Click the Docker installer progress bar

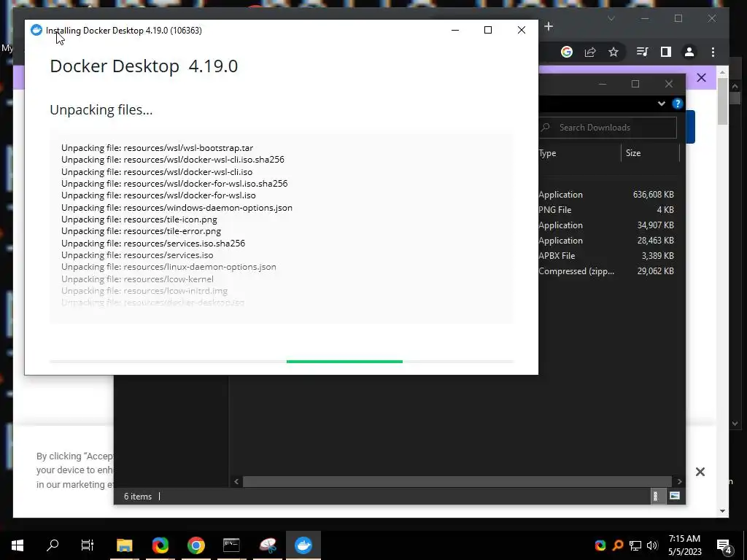point(282,362)
